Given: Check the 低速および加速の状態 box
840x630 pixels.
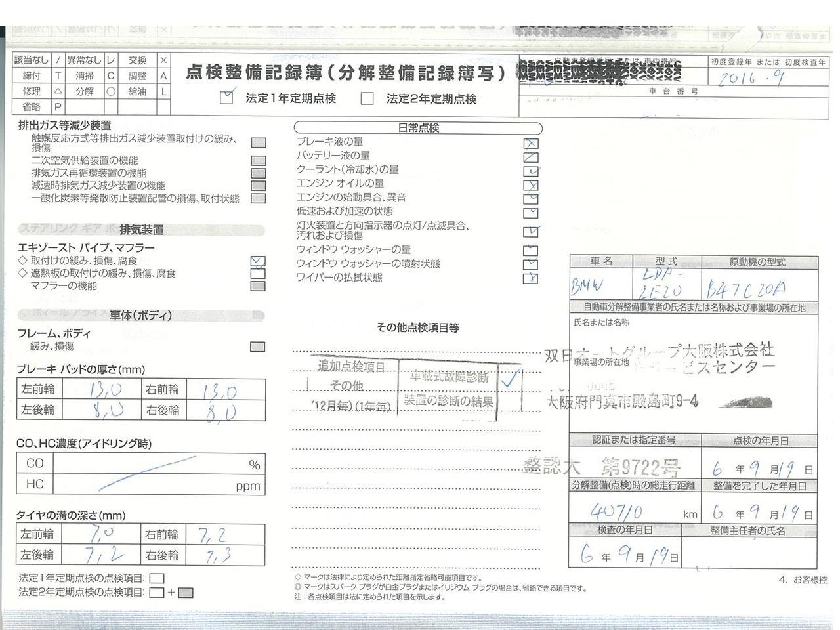Looking at the screenshot, I should [530, 213].
